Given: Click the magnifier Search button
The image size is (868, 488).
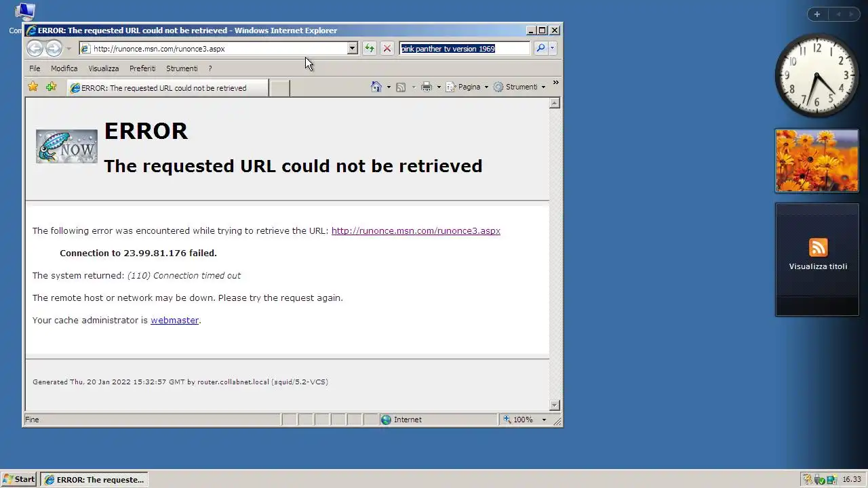Looking at the screenshot, I should [540, 48].
